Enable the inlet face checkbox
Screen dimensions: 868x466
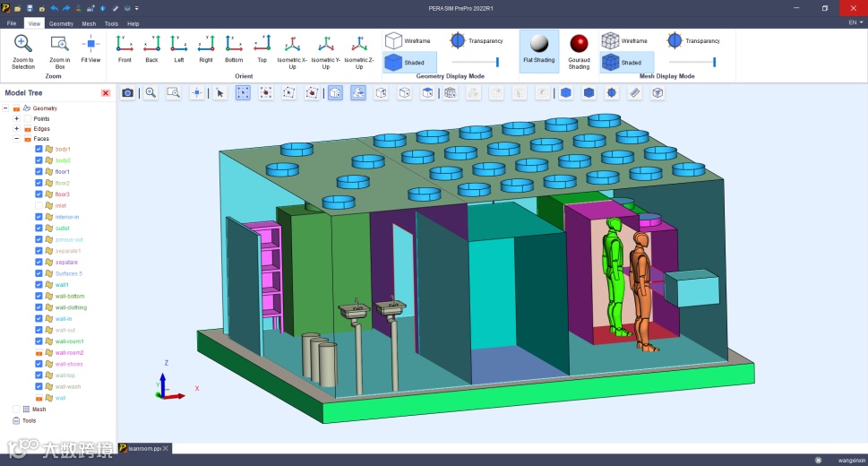click(39, 205)
